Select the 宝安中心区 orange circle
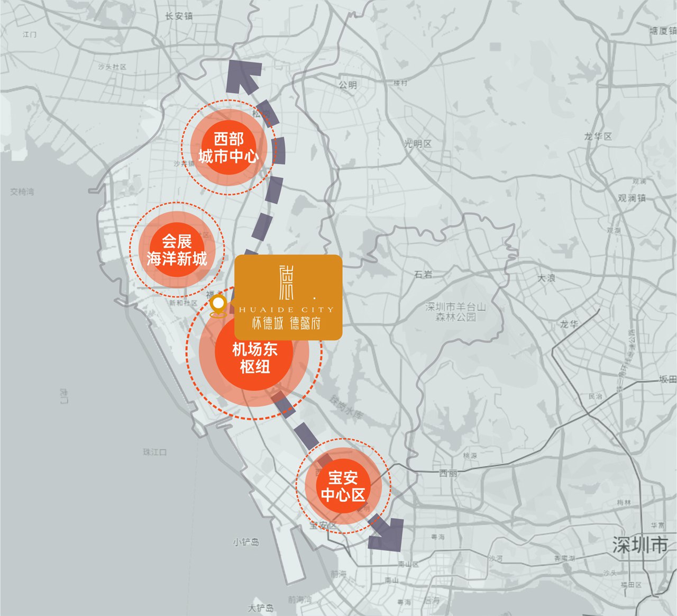The height and width of the screenshot is (616, 677). (343, 486)
